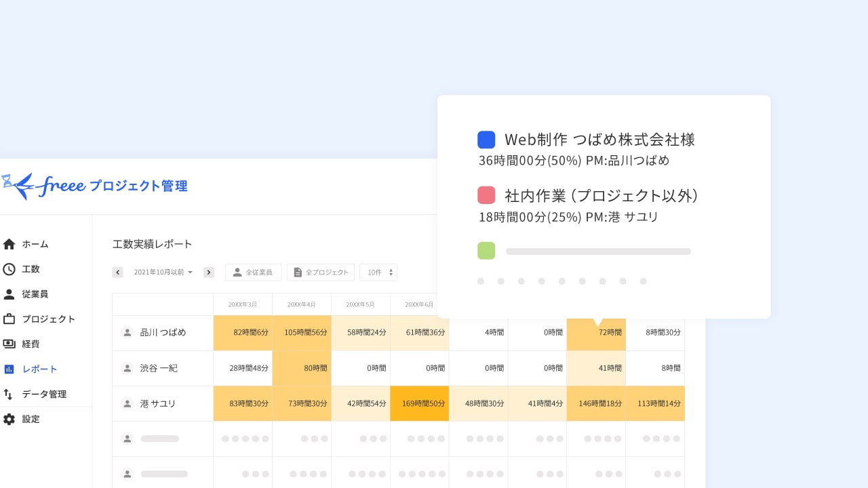
Task: Click the プロジェクト briefcase icon
Action: (9, 319)
